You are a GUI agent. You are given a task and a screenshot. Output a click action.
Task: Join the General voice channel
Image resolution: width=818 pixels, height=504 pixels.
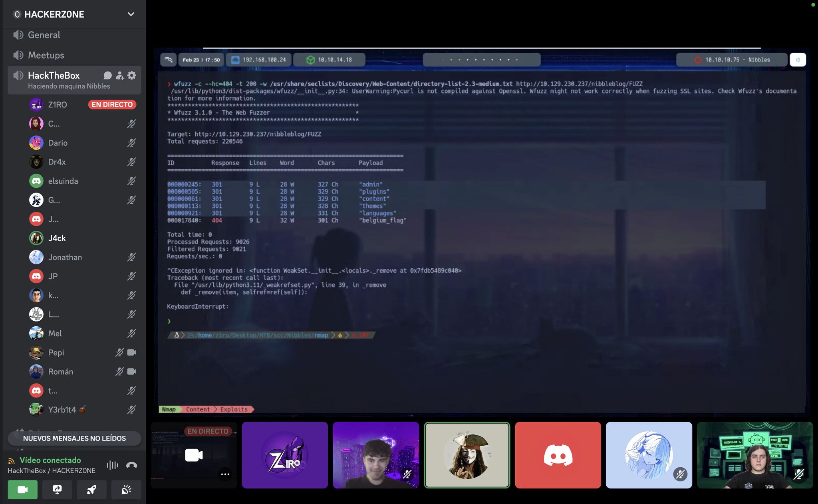pos(44,35)
